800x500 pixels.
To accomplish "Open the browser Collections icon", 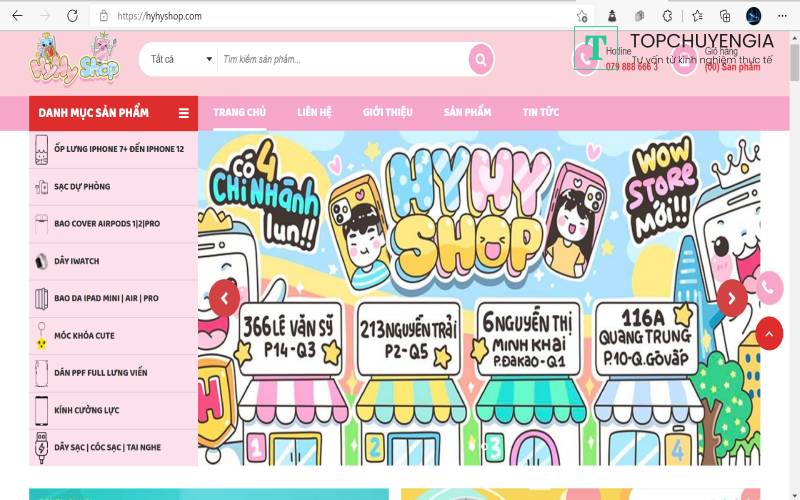I will pyautogui.click(x=725, y=16).
